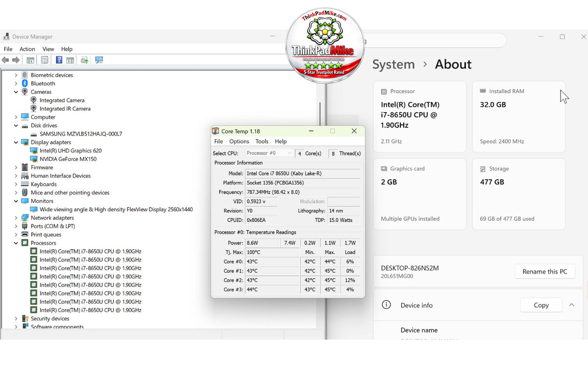Select the NVIDIA GeForce MX150 adapter
Viewport: 588px width, 369px height.
pyautogui.click(x=68, y=159)
